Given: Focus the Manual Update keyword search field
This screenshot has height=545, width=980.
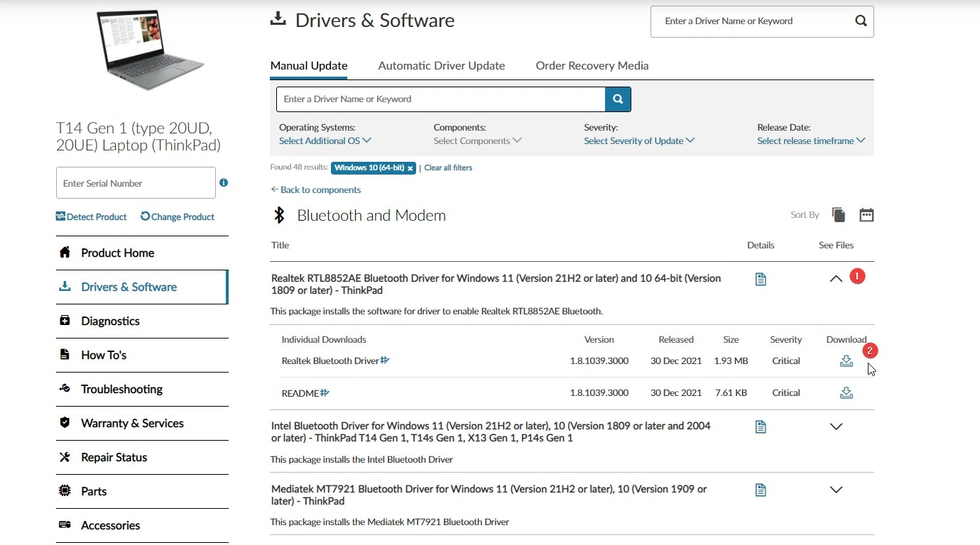Looking at the screenshot, I should (440, 99).
